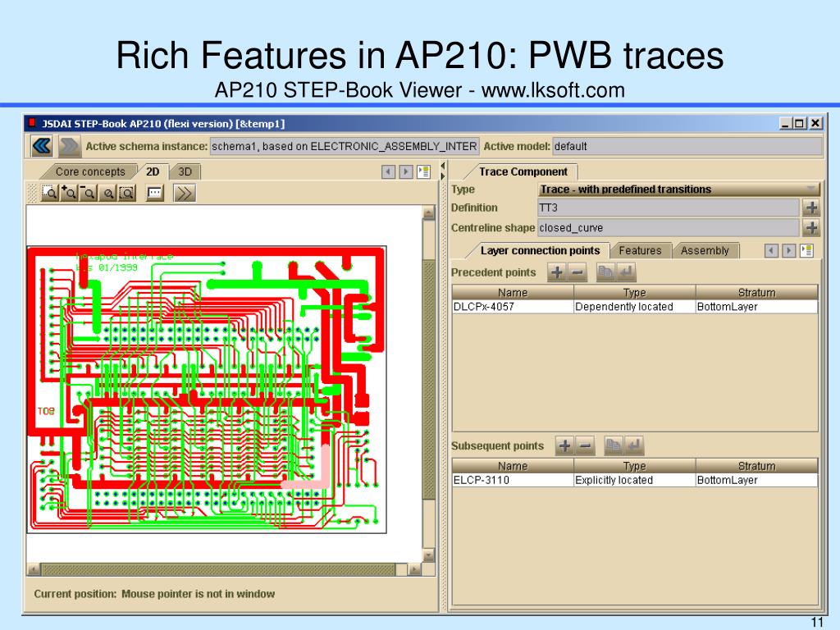Click the horizontal scrollbar thumb of 2D view
This screenshot has height=630, width=840.
[x=218, y=569]
